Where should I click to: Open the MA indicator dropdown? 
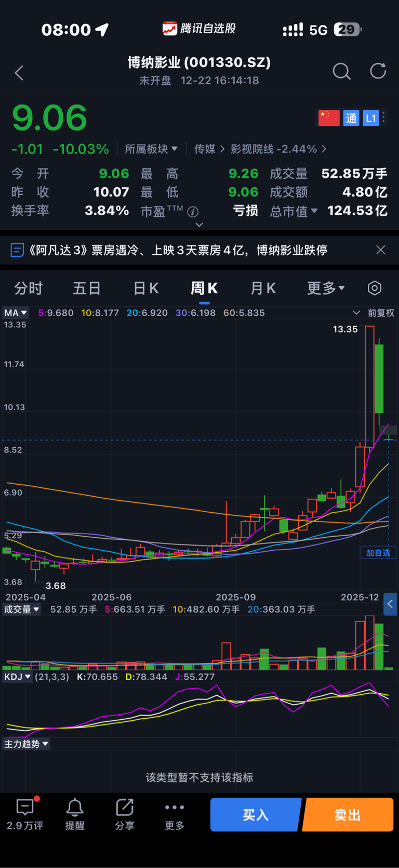[16, 313]
